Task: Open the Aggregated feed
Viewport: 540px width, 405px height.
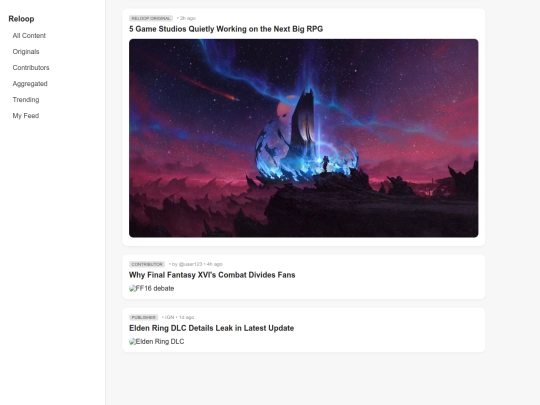Action: tap(30, 84)
